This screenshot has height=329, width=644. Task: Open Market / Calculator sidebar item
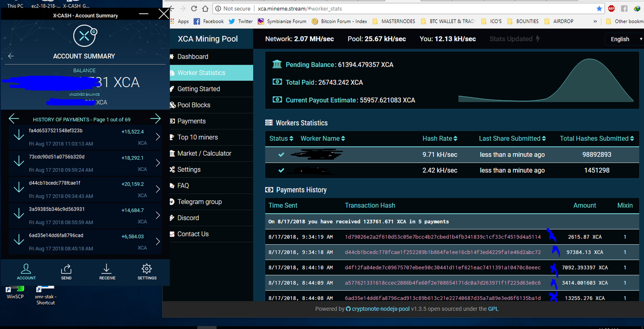click(211, 153)
